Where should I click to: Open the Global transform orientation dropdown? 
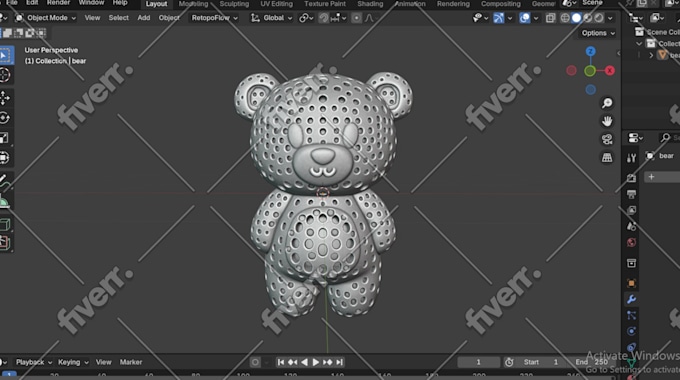click(271, 18)
